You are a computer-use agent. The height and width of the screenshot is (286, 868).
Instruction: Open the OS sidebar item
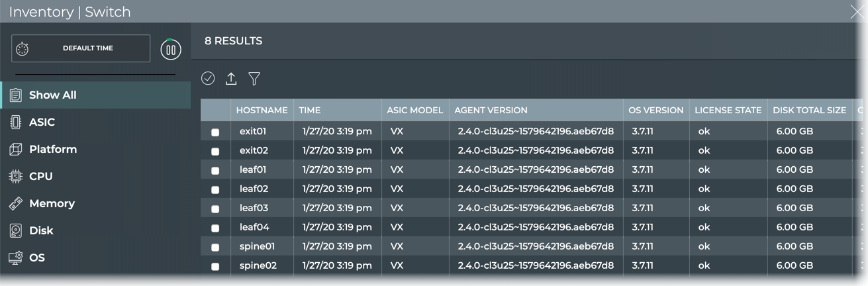click(37, 258)
